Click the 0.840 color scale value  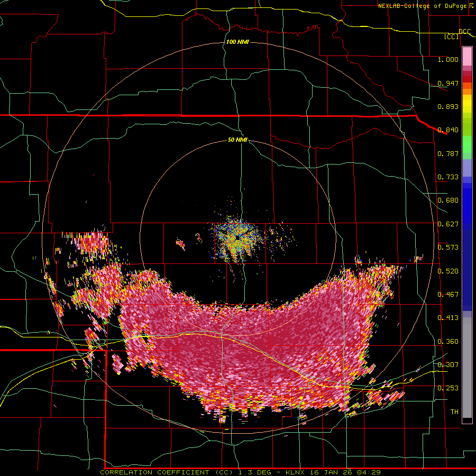point(448,130)
